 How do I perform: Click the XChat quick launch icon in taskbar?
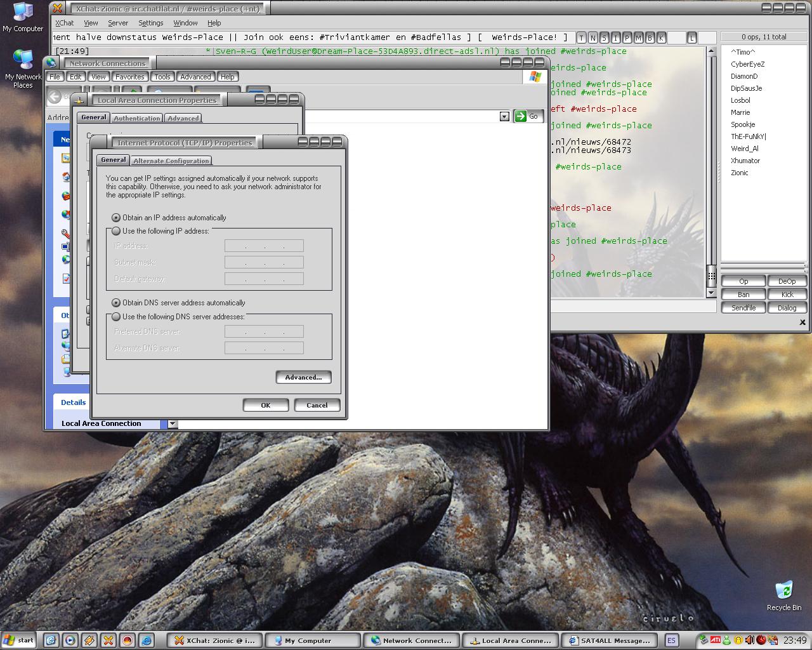108,640
